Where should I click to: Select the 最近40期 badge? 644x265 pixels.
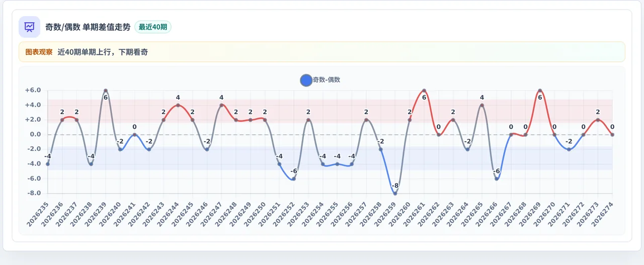(x=153, y=27)
